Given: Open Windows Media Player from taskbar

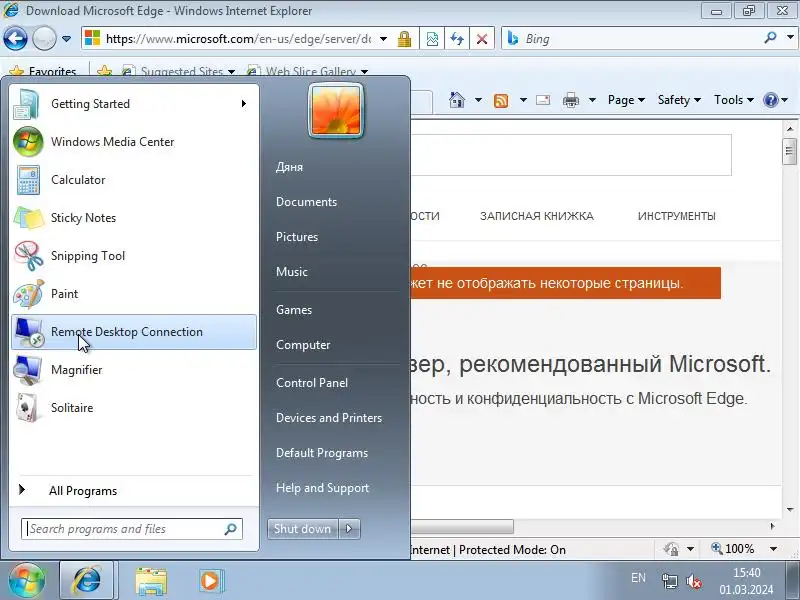Looking at the screenshot, I should [210, 581].
